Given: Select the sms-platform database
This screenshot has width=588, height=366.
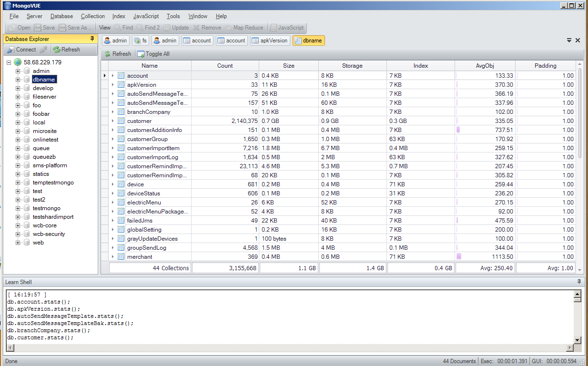Looking at the screenshot, I should click(50, 165).
